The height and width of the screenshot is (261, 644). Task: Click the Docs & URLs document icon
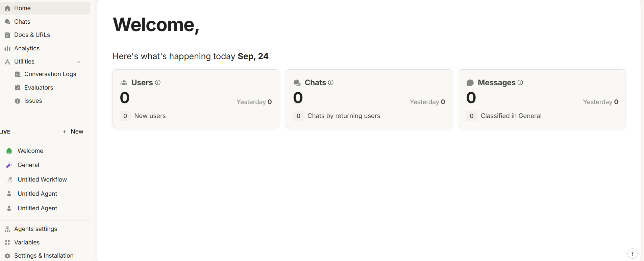7,35
